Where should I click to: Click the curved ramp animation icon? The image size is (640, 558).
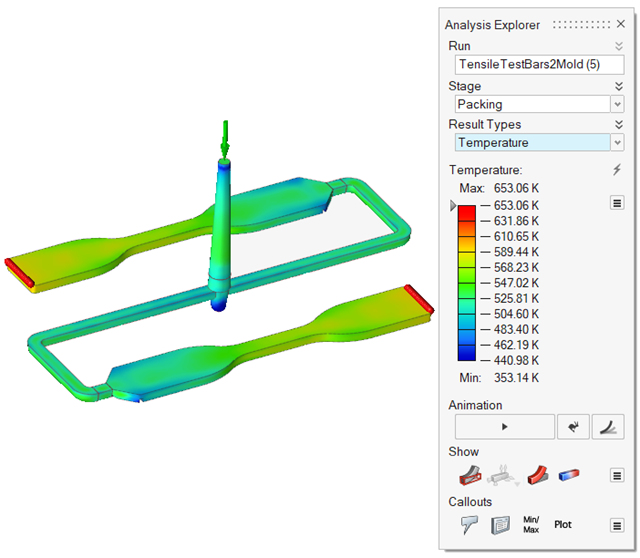[x=608, y=426]
